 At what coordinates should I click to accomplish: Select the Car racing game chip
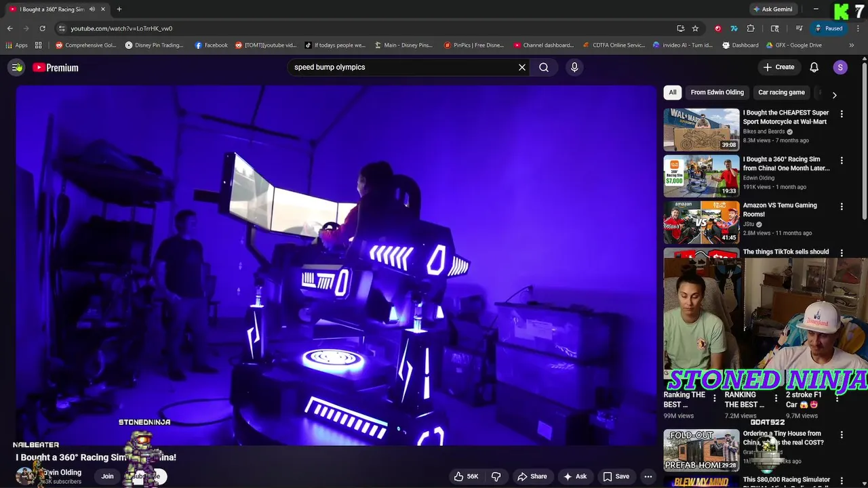pos(781,92)
